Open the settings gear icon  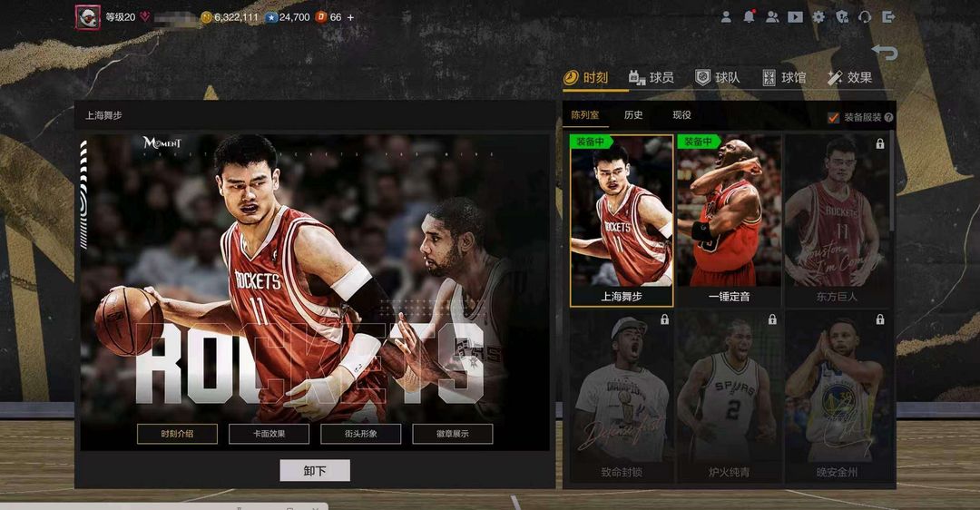pyautogui.click(x=818, y=17)
